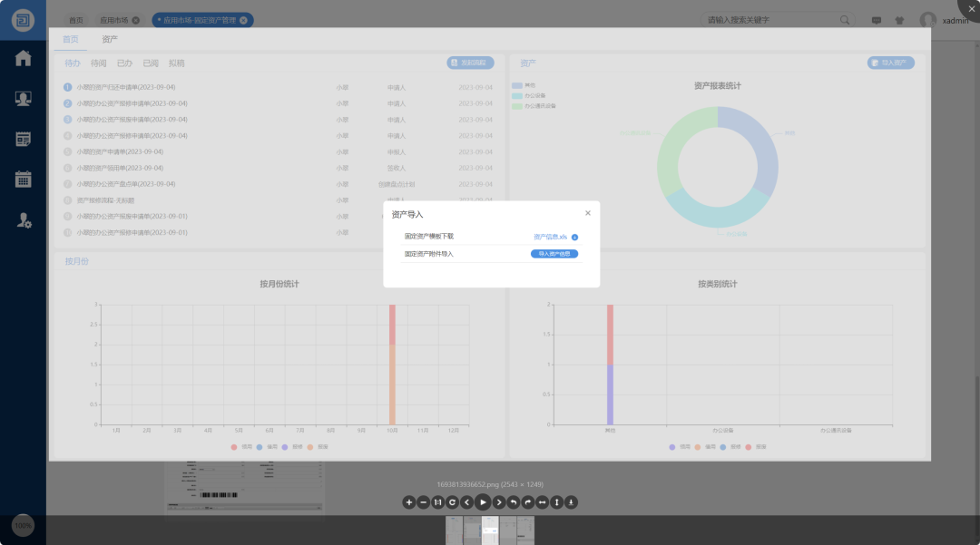Screen dimensions: 980x545
Task: Flip image vertically
Action: click(556, 501)
